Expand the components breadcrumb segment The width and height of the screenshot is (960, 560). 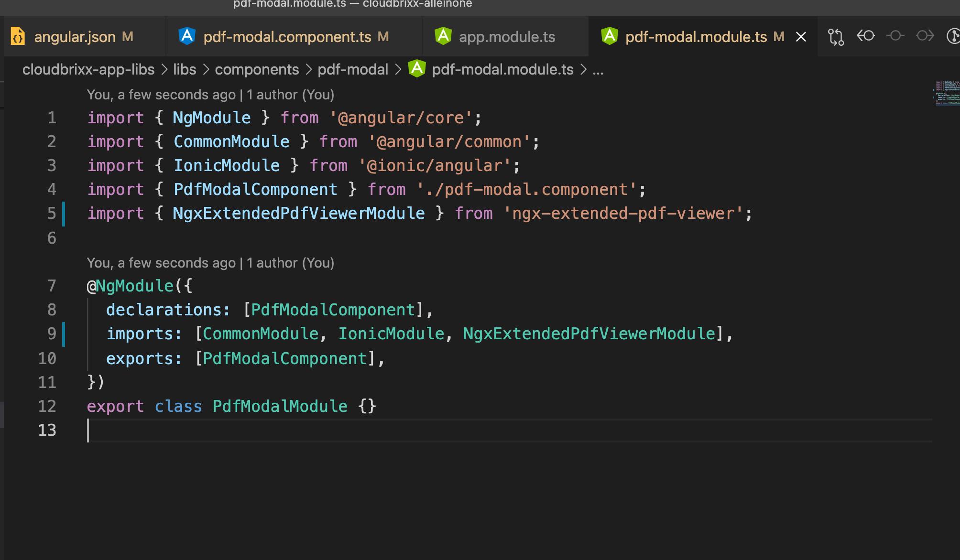tap(257, 70)
